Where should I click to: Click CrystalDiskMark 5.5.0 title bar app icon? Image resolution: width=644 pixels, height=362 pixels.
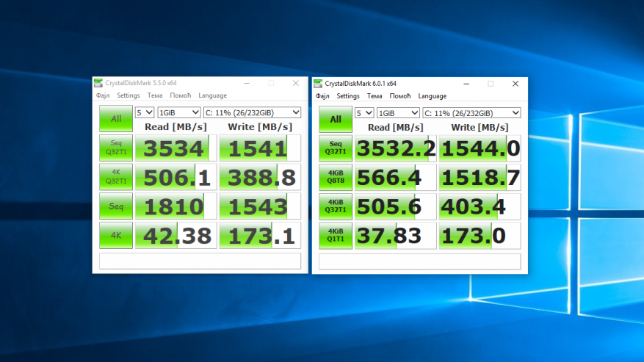98,83
